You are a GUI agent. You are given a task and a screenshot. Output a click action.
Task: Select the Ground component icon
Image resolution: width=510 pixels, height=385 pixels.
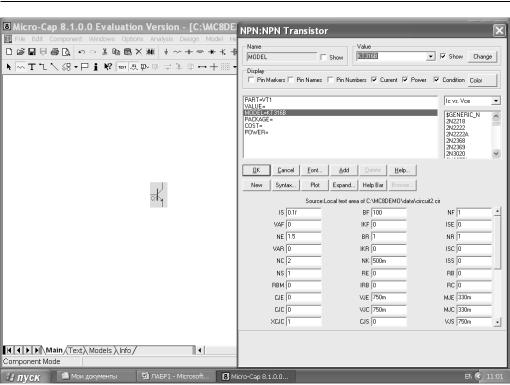point(166,52)
